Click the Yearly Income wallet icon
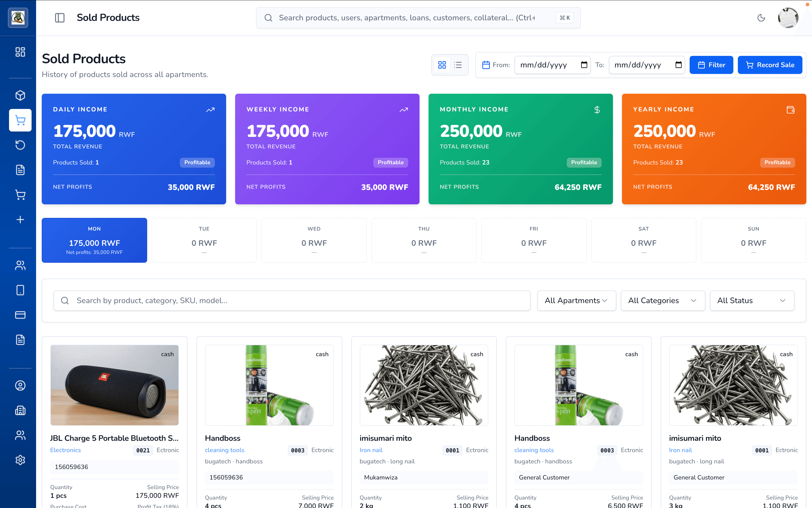This screenshot has height=508, width=812. tap(790, 110)
